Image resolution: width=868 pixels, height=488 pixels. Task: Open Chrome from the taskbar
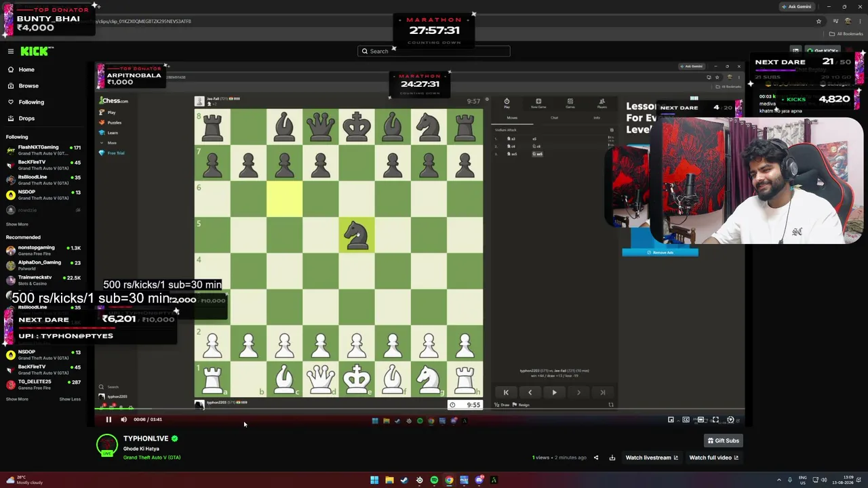(x=449, y=481)
